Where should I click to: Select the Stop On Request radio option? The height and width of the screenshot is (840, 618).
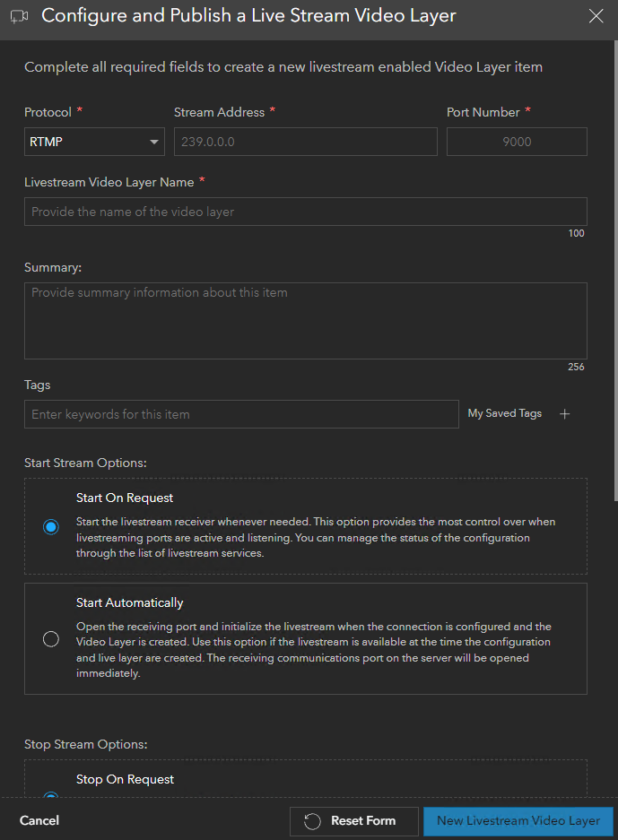(x=51, y=796)
